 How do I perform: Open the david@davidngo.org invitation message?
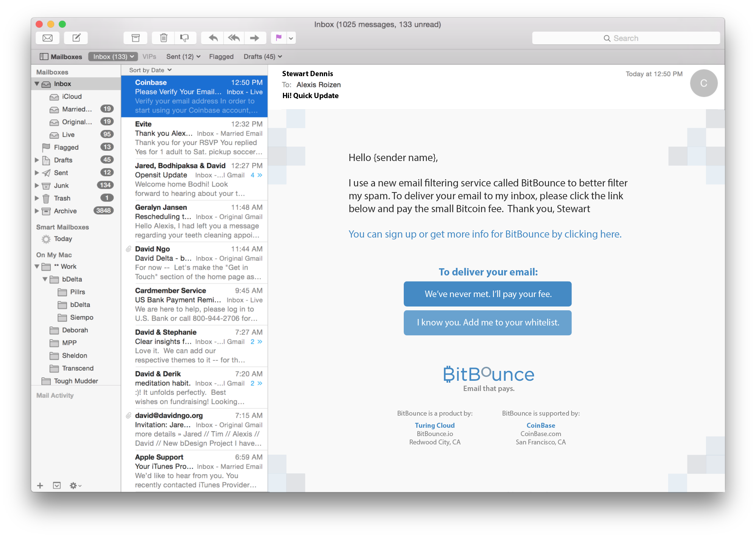pyautogui.click(x=195, y=430)
